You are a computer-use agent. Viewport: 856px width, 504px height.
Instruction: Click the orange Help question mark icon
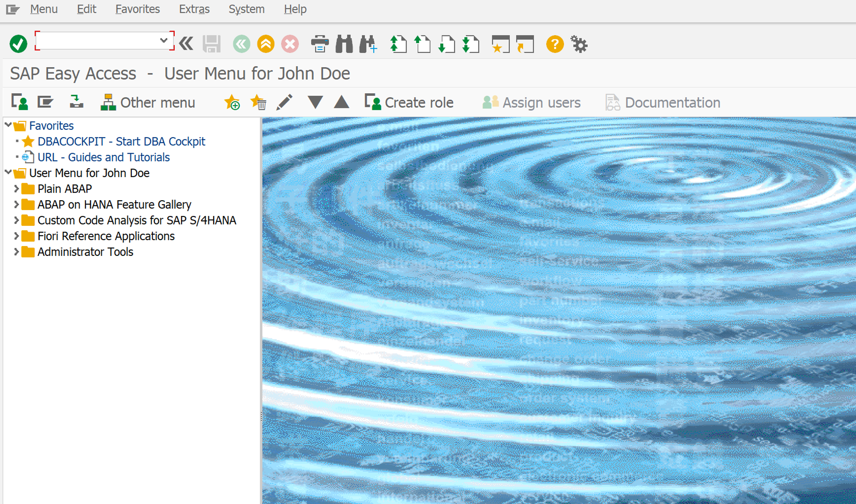click(x=555, y=44)
